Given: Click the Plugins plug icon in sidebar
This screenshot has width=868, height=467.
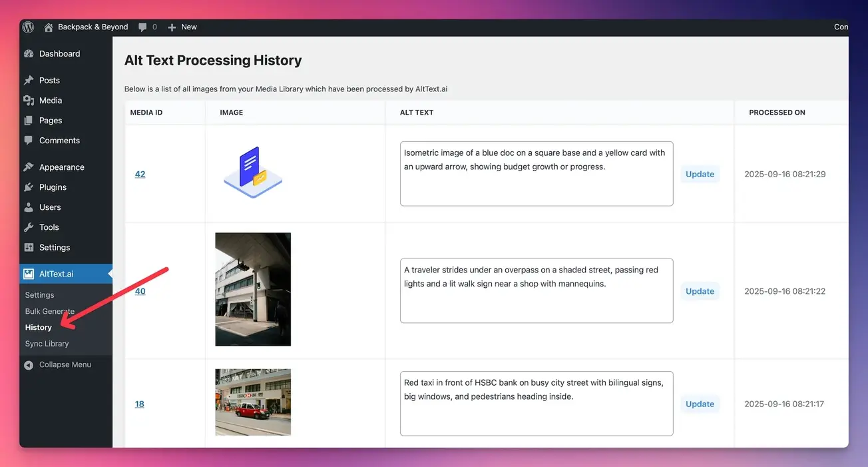Looking at the screenshot, I should [29, 187].
